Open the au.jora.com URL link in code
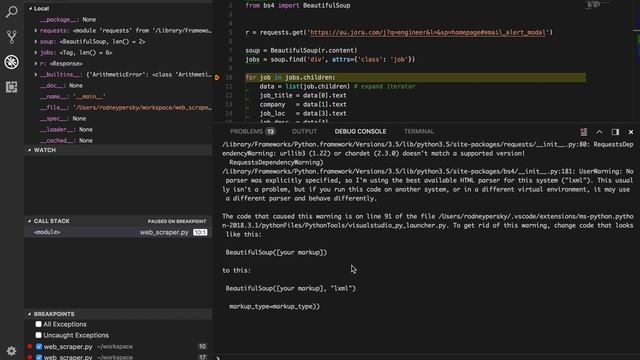Viewport: 640px width, 360px height. (x=428, y=32)
